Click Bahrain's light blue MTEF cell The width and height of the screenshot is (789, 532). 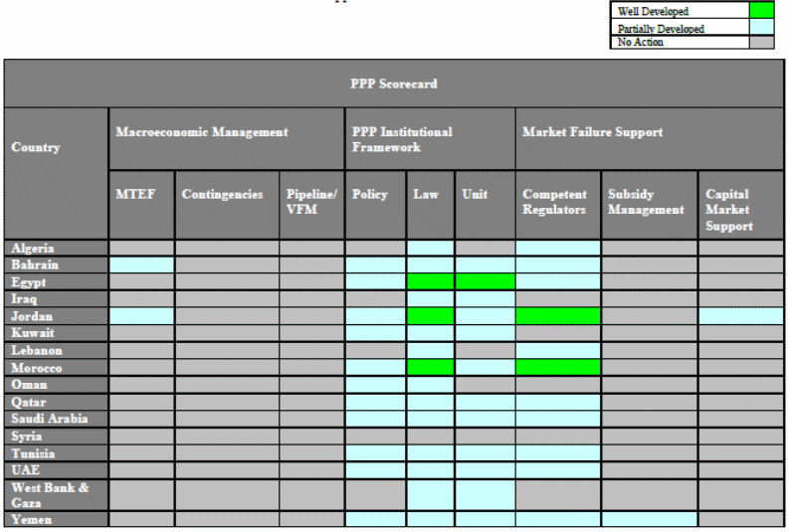click(141, 266)
